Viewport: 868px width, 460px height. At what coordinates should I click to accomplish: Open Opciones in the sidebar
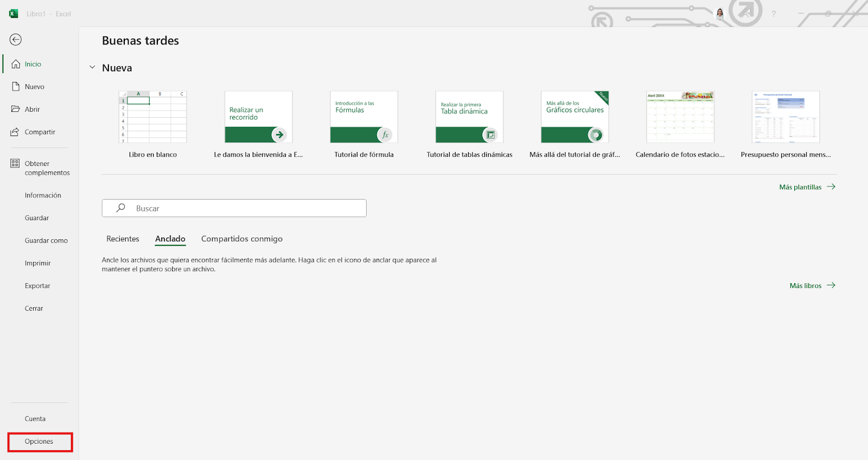pos(39,442)
